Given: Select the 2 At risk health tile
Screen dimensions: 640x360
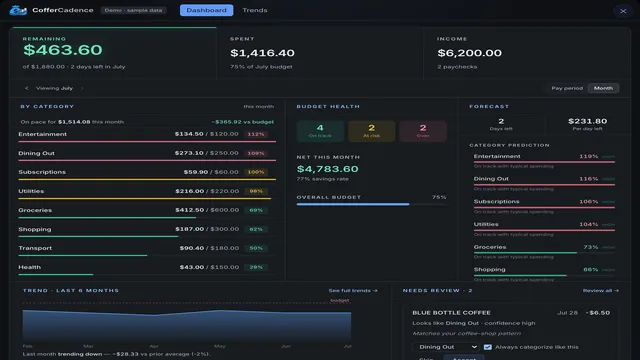Looking at the screenshot, I should tap(371, 131).
